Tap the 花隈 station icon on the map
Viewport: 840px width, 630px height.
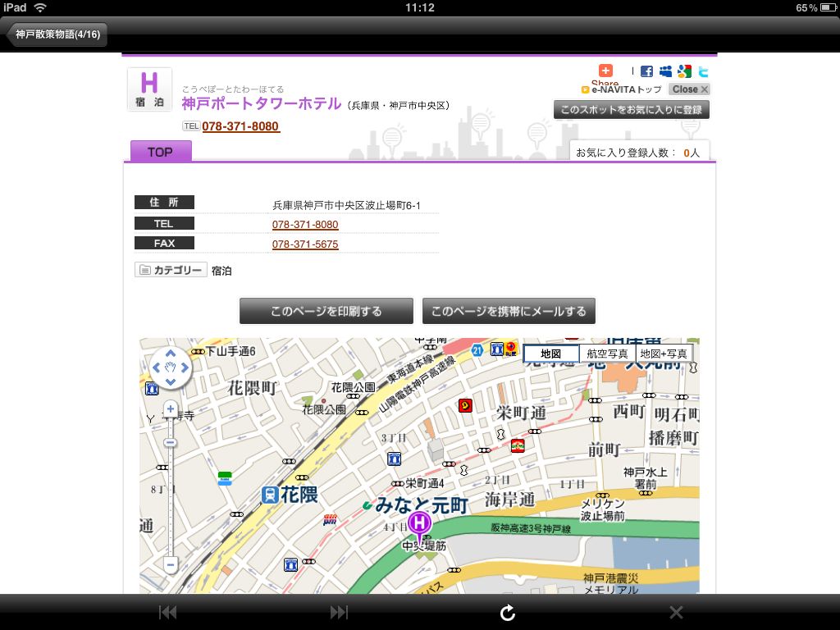click(x=269, y=495)
